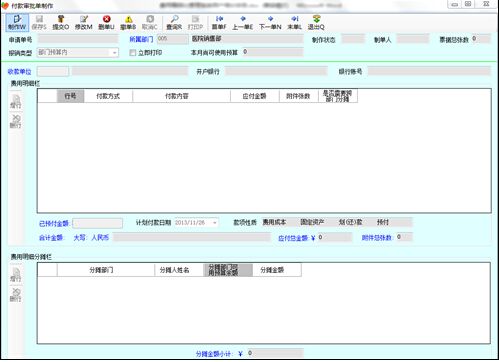
Task: Click the 付款内容 column header
Action: click(x=181, y=96)
